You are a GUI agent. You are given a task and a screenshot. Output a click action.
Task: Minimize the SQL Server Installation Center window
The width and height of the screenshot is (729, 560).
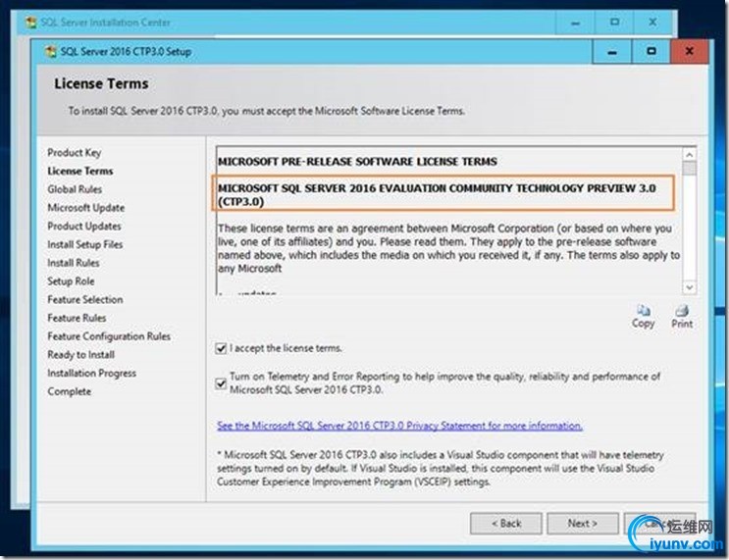(575, 23)
